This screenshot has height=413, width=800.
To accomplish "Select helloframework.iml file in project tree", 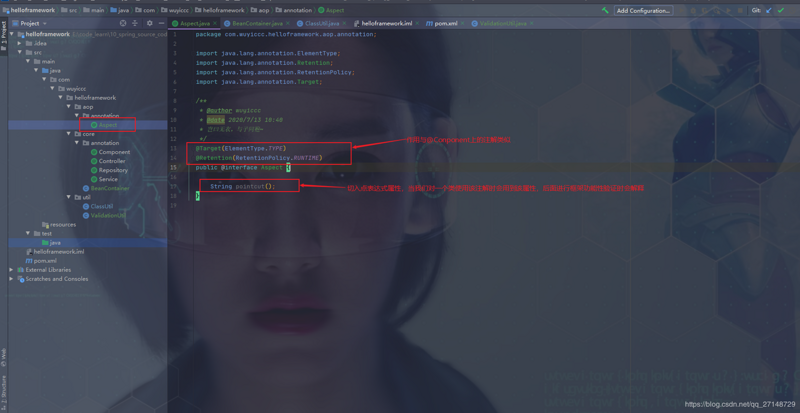I will tap(55, 252).
